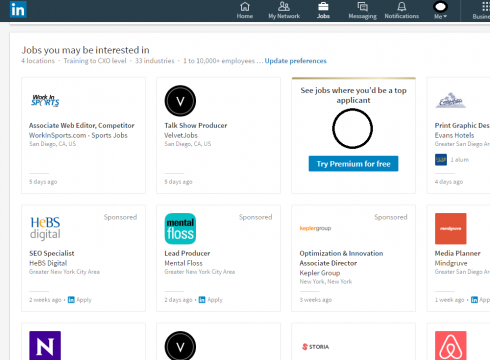The width and height of the screenshot is (490, 360).
Task: Click the Try Premium for free button
Action: pyautogui.click(x=353, y=164)
